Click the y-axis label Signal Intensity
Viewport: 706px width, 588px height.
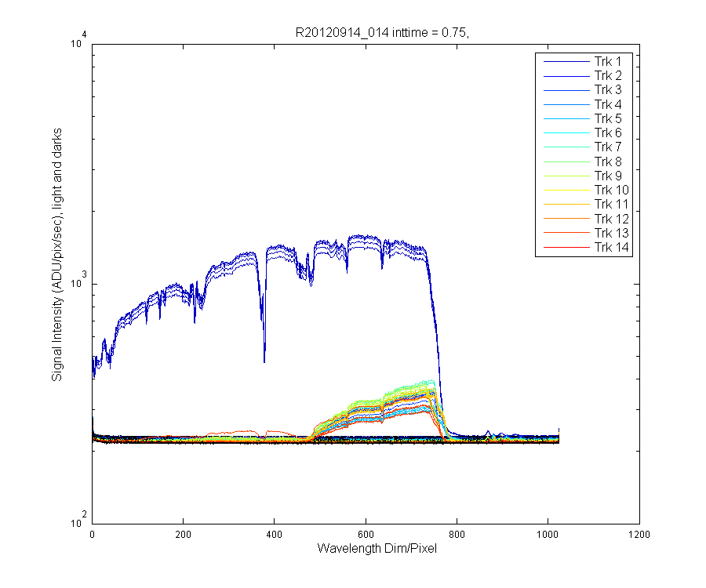56,255
